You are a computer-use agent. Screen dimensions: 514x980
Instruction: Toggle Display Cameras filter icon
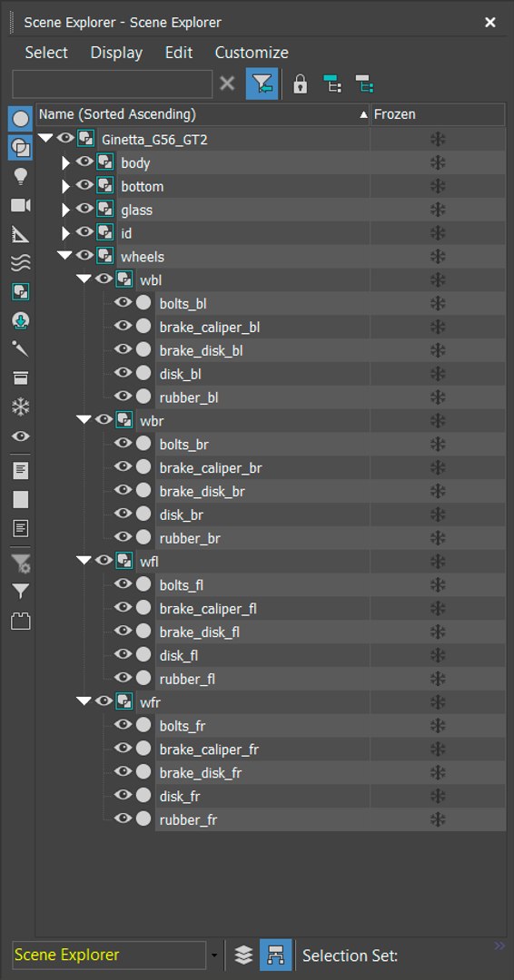click(x=21, y=206)
